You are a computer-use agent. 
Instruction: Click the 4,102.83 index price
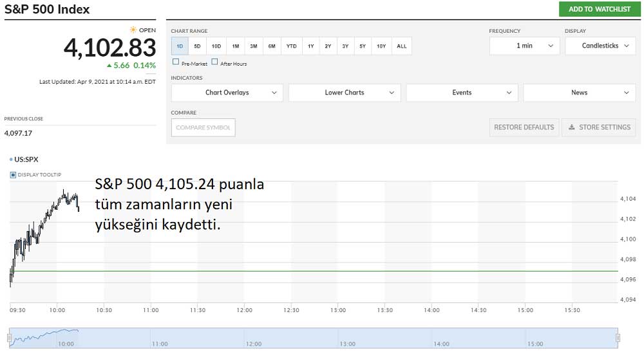click(x=110, y=48)
